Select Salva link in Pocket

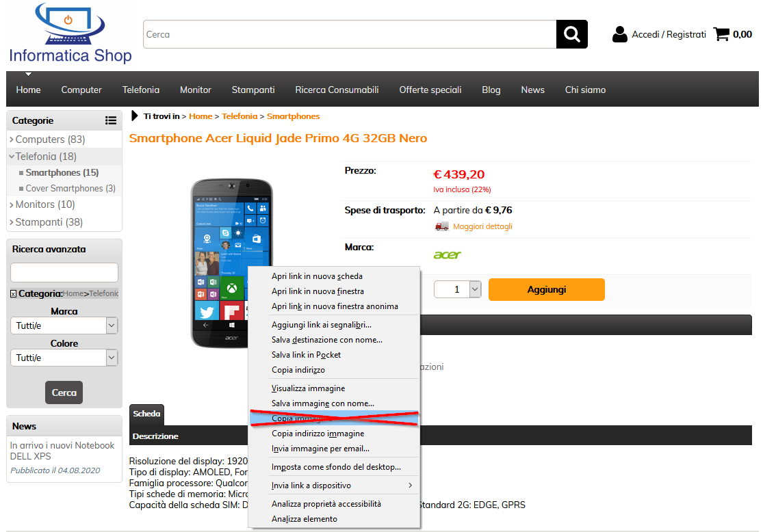point(334,355)
